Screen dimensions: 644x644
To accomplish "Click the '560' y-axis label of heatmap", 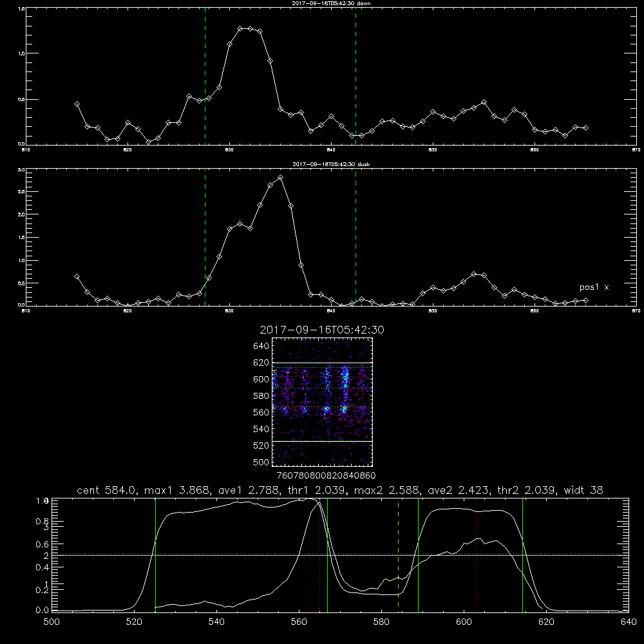I will pos(261,412).
